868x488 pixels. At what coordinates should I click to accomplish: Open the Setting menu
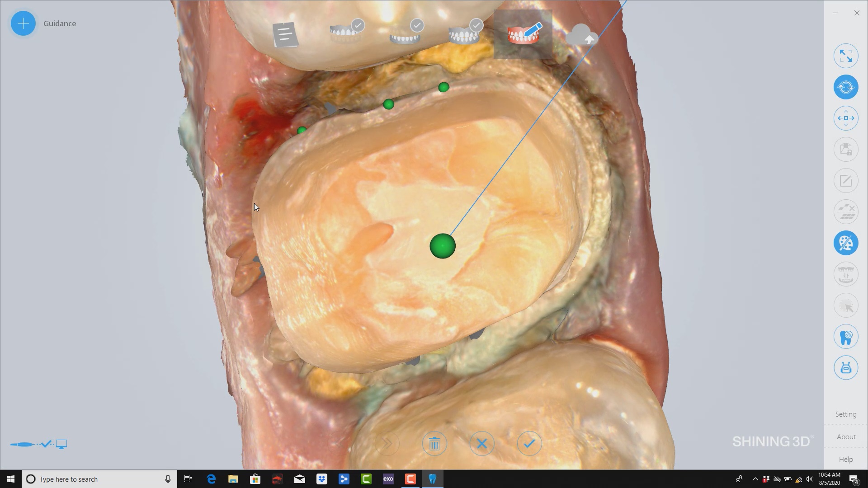tap(845, 414)
